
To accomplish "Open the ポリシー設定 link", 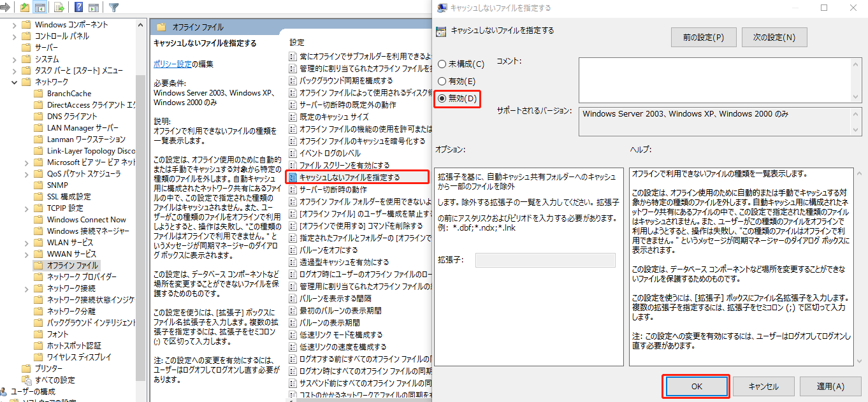I will 173,64.
